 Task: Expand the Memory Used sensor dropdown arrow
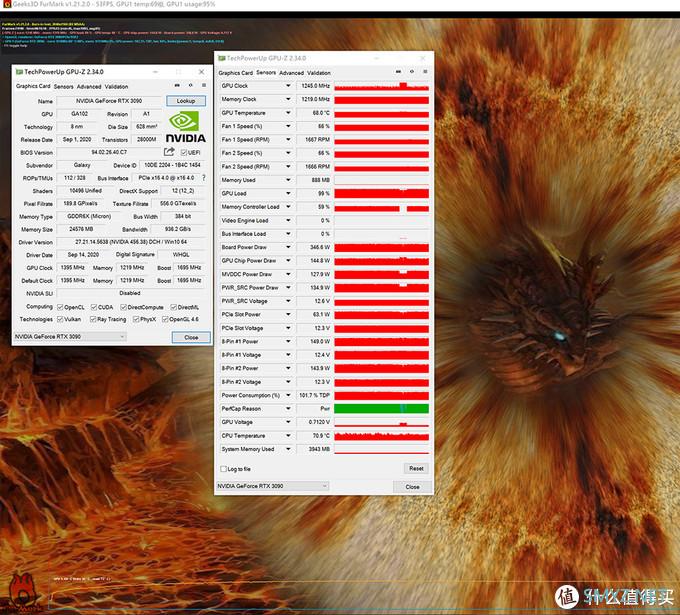(288, 180)
